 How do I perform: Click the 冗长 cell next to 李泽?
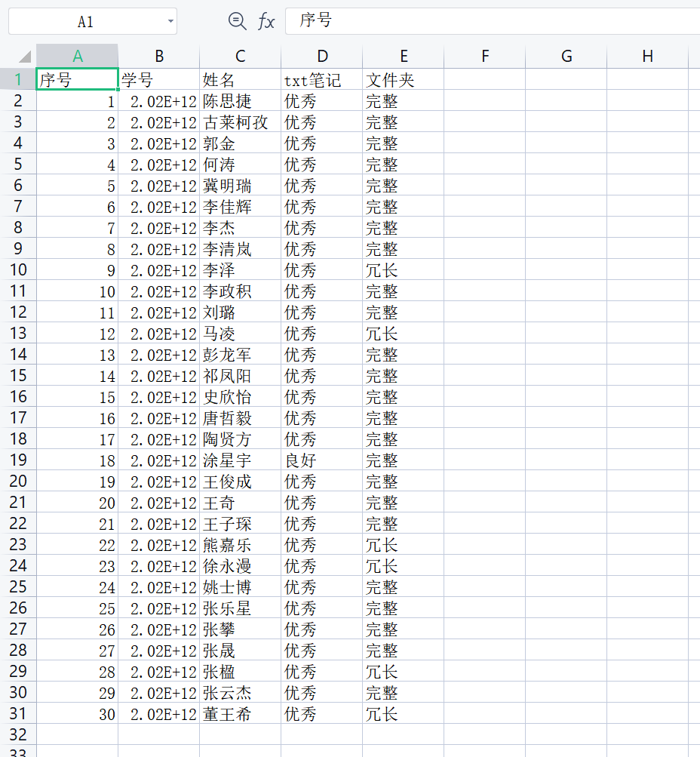[404, 270]
